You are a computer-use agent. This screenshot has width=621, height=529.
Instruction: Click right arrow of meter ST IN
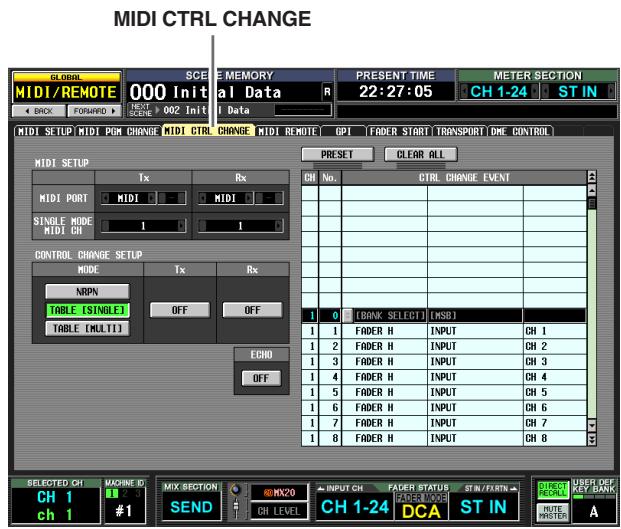click(x=611, y=92)
